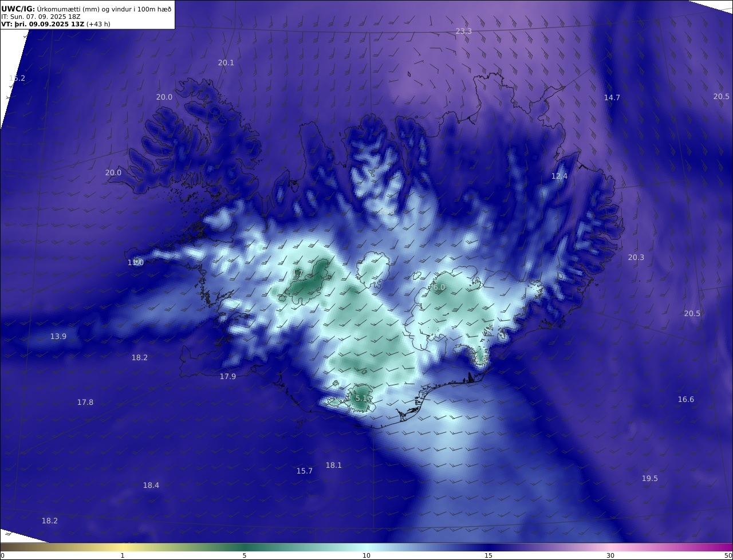Viewport: 733px width, 560px height.
Task: Click the map value label 17.8
Action: click(85, 403)
